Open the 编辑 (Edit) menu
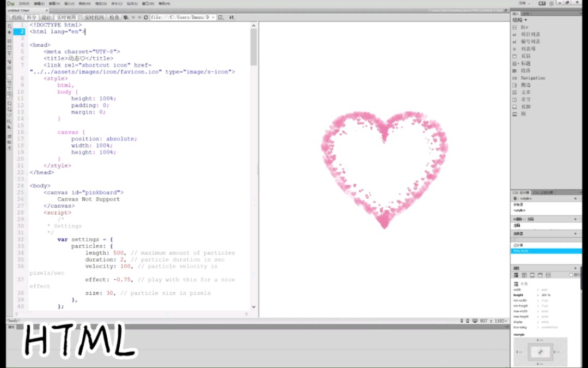 click(x=39, y=4)
